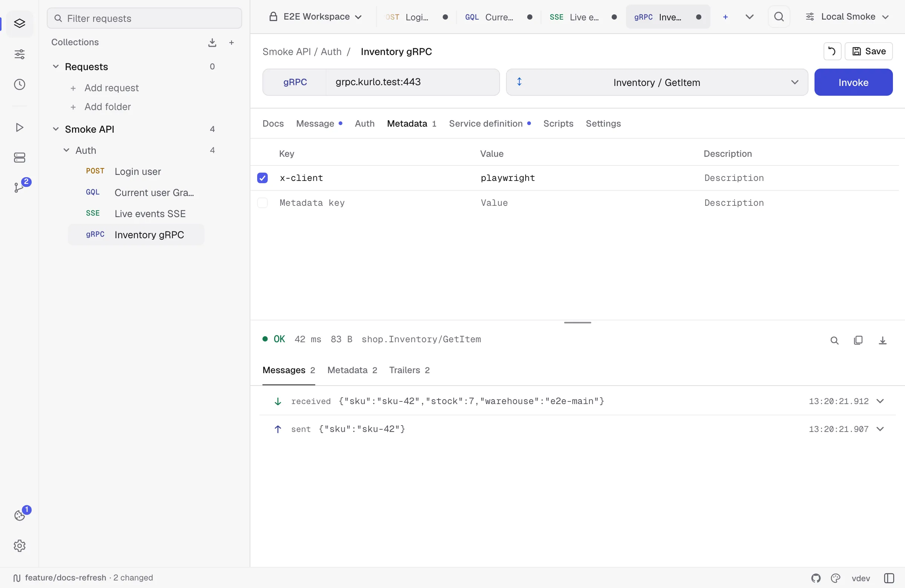Click the Invoke button
Screen dimensions: 905x588
tap(853, 83)
